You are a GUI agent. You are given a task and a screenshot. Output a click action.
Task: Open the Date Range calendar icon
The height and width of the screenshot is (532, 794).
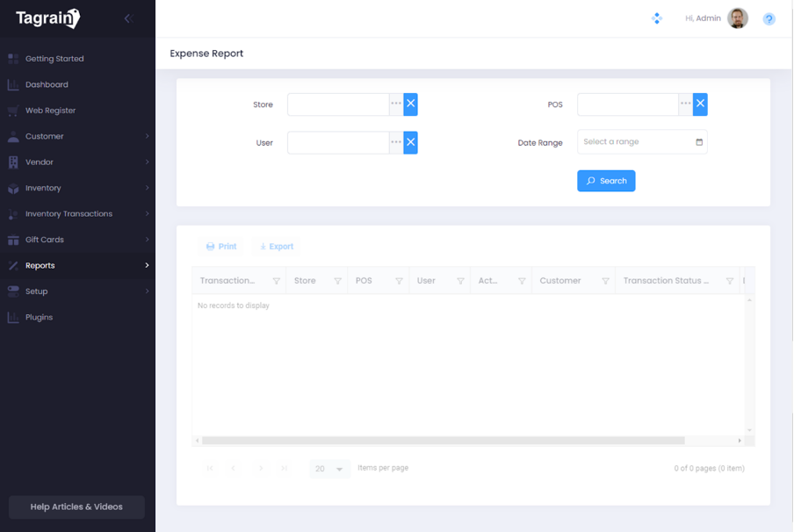click(699, 142)
